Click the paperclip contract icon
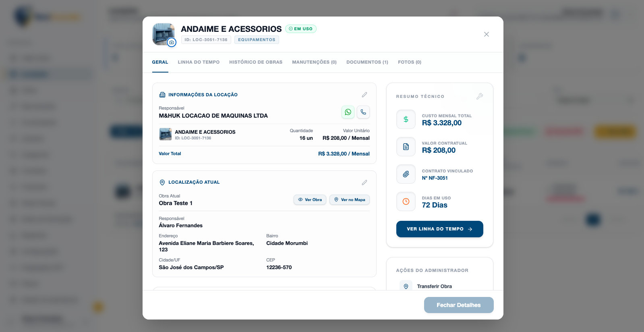Viewport: 644px width, 332px height. tap(406, 174)
